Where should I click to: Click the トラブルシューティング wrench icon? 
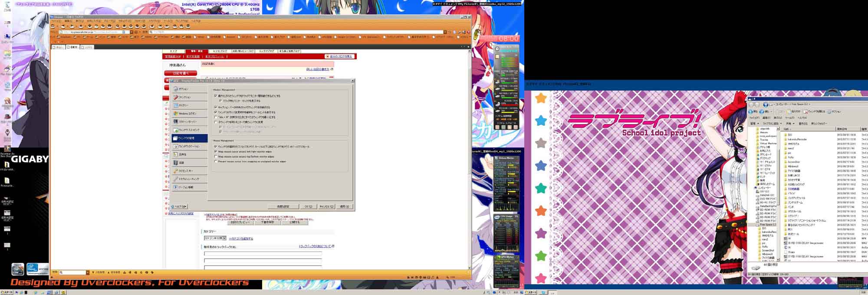176,179
